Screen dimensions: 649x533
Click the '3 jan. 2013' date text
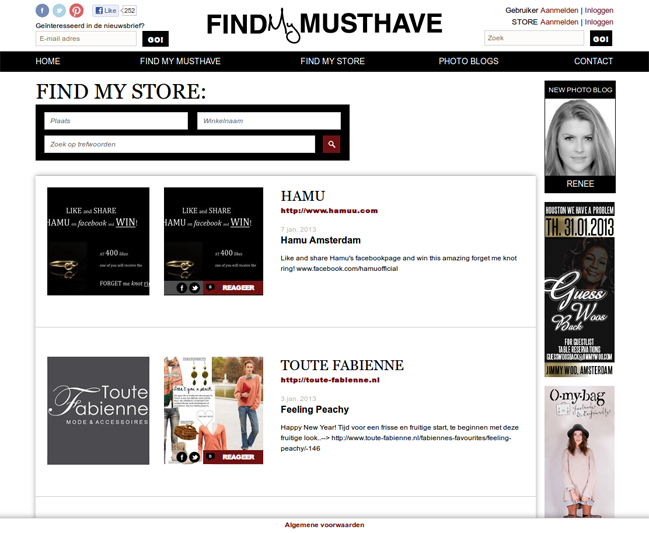(298, 399)
